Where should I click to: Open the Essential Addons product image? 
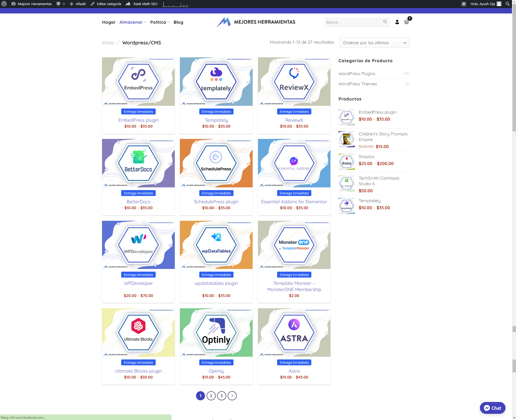coord(294,163)
